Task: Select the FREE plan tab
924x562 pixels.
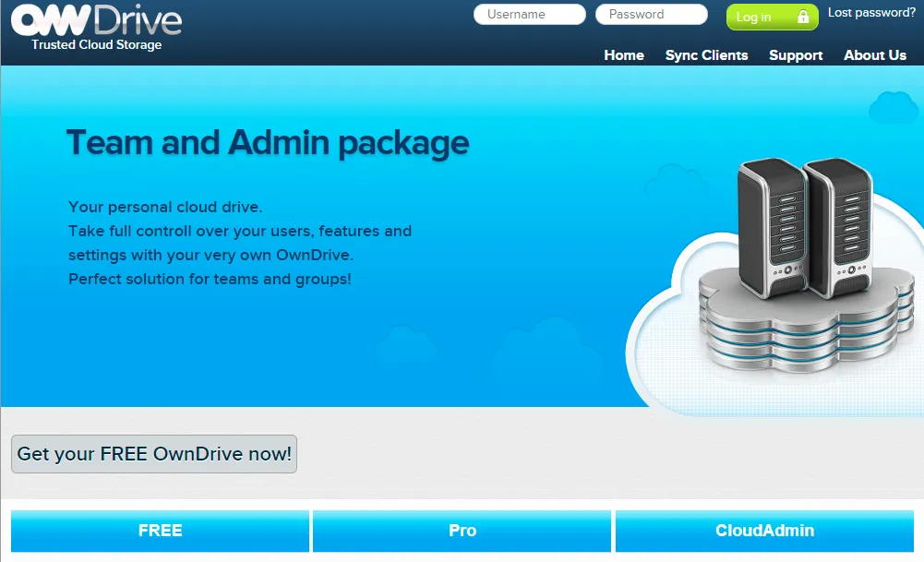Action: [x=161, y=531]
